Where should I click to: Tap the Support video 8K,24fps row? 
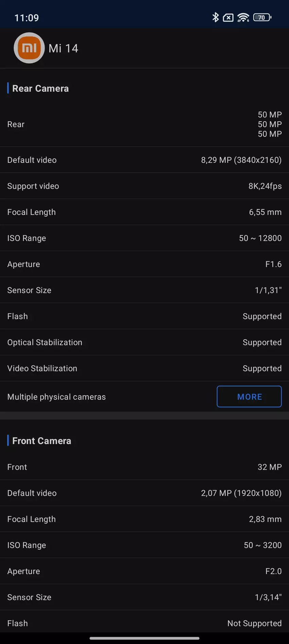(144, 186)
